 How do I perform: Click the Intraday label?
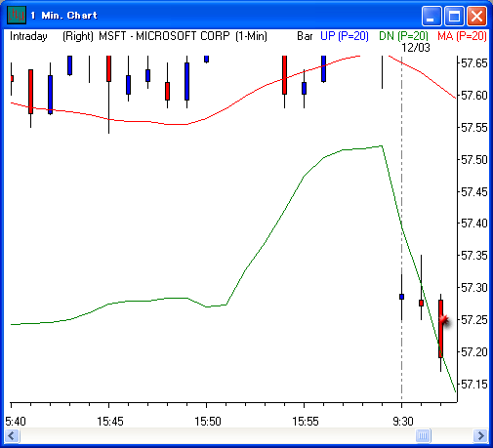tap(28, 36)
